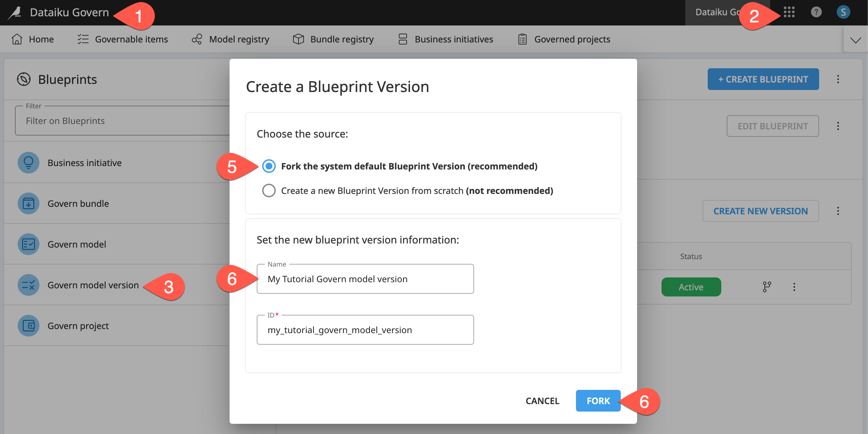Edit the Name input field text
868x434 pixels.
(x=366, y=278)
